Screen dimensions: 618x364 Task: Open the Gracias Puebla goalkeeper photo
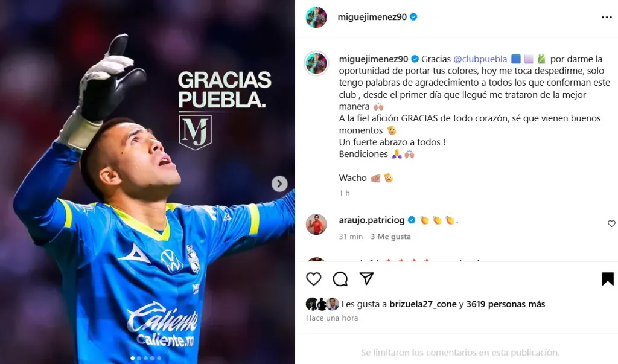(x=147, y=182)
